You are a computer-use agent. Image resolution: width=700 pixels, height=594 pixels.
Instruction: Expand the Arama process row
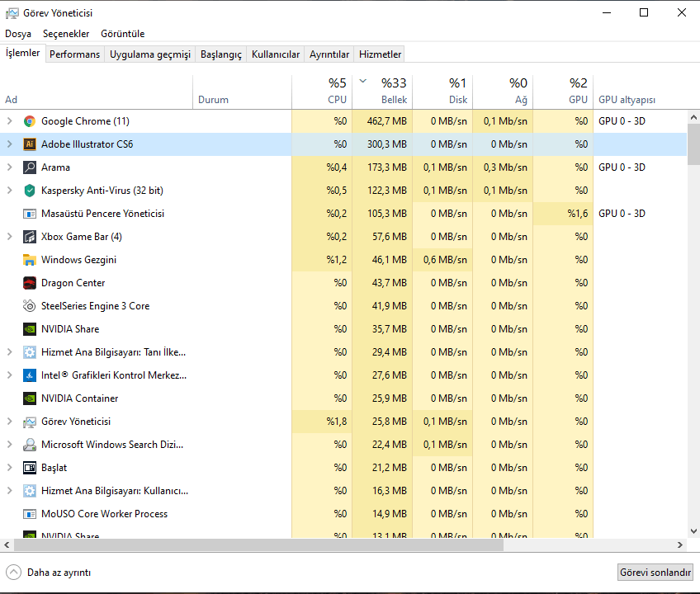[x=9, y=167]
